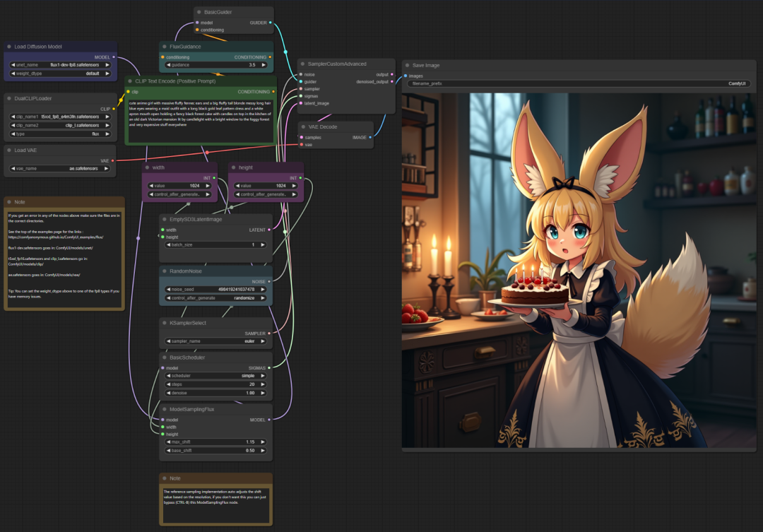Click the collapse dot on FluxGuidance node
Viewport: 763px width, 532px height.
coord(165,47)
